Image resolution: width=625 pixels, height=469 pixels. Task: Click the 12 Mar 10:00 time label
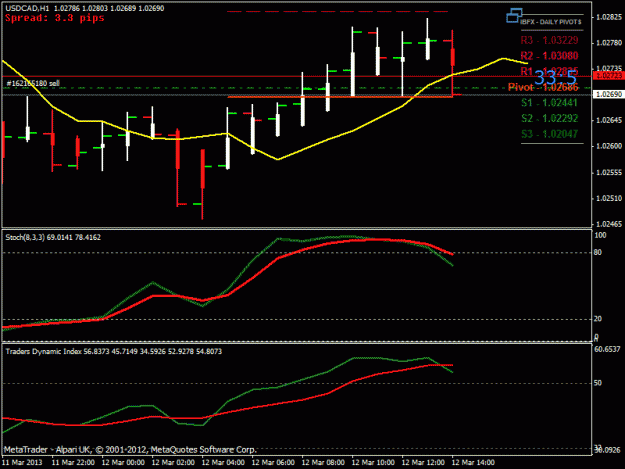point(373,463)
